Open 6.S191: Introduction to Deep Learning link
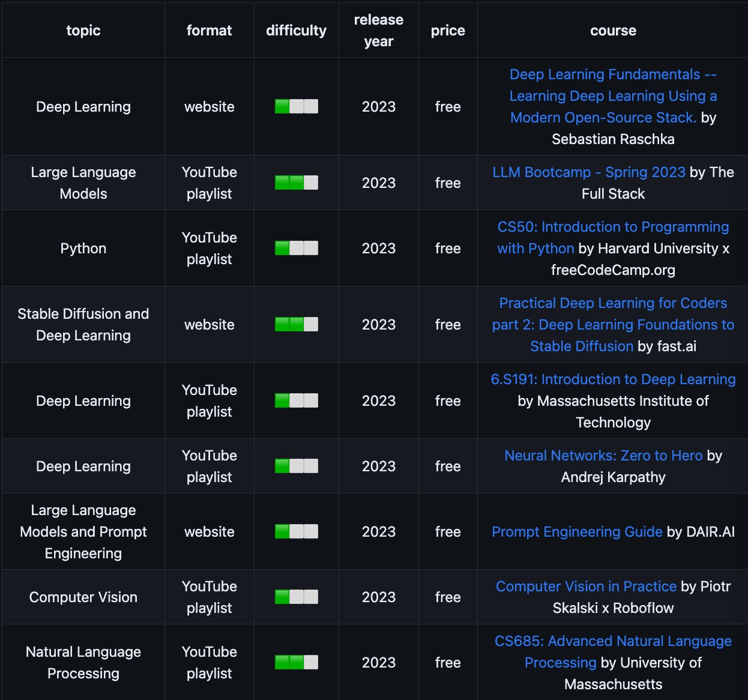Screen dimensions: 748x700 [x=613, y=379]
